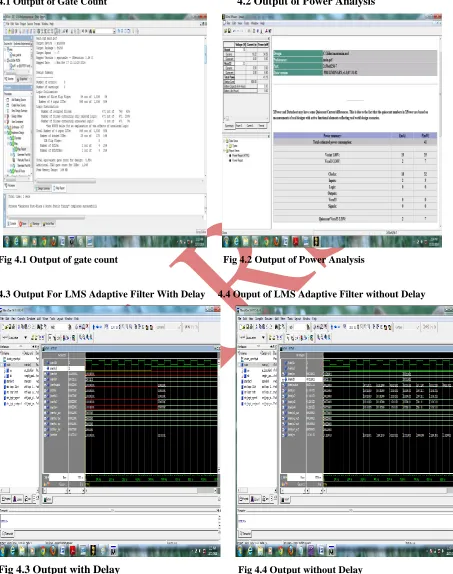
Task: Select Transcript tab in Fig 4.3 window
Action: (8, 534)
